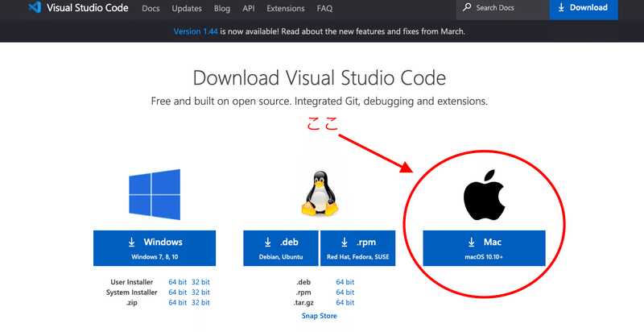Download the .rpm package button
The width and height of the screenshot is (644, 332).
click(357, 247)
